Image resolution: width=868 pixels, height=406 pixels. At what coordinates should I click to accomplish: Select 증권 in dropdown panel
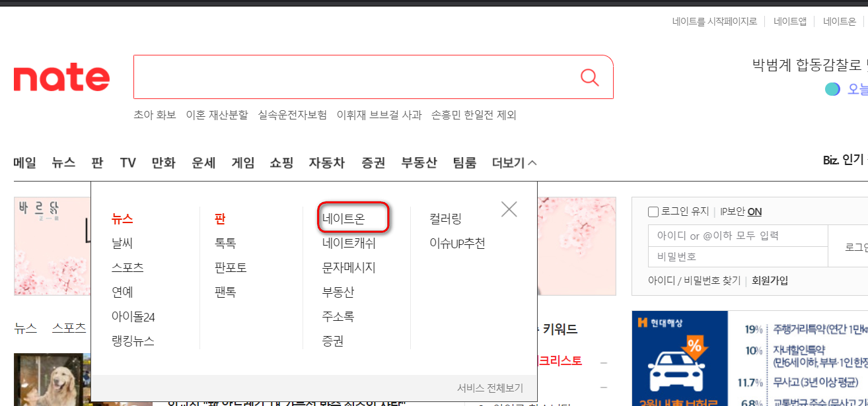333,341
